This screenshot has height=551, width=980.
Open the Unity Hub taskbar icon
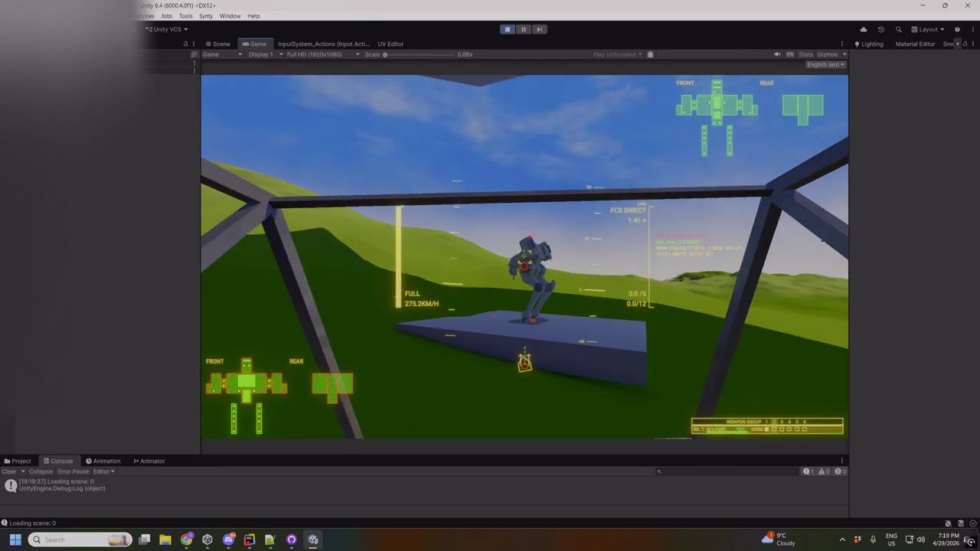207,540
